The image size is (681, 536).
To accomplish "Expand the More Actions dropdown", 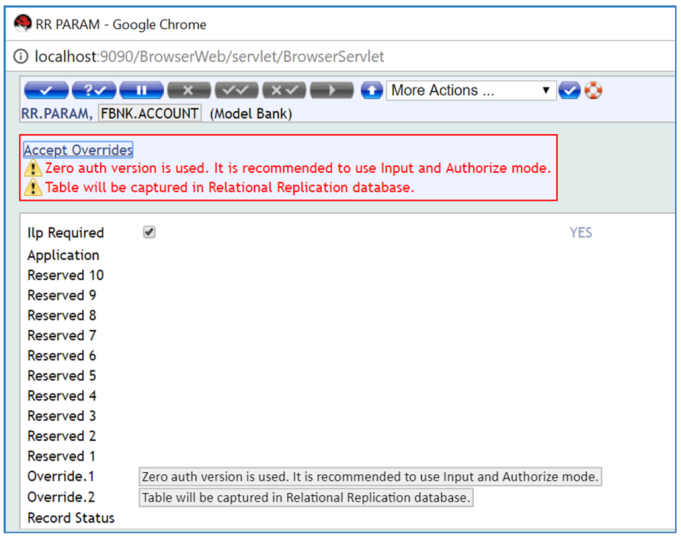I will point(470,90).
